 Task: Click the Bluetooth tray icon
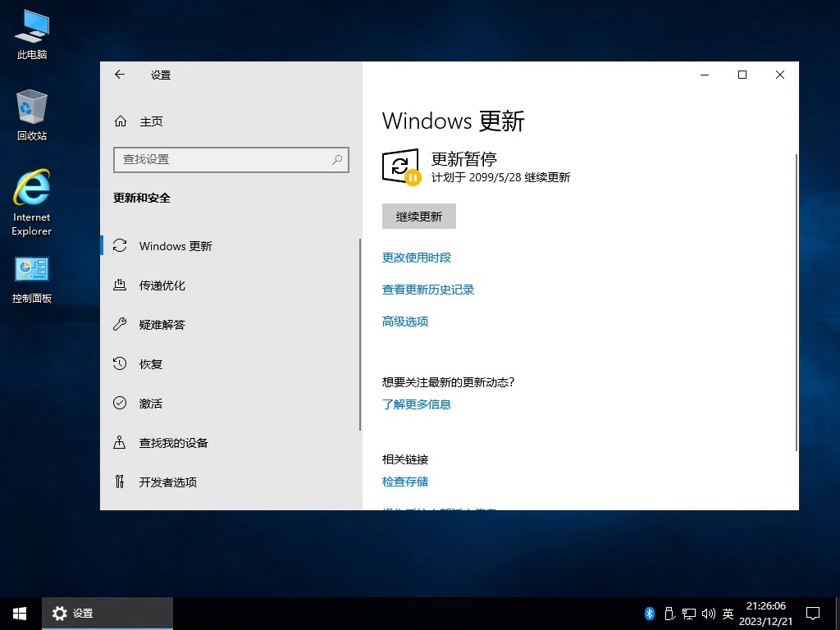pyautogui.click(x=649, y=613)
